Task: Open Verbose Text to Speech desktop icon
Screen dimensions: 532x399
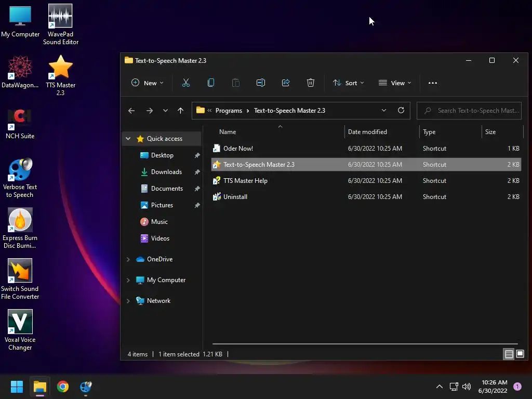Action: click(20, 178)
